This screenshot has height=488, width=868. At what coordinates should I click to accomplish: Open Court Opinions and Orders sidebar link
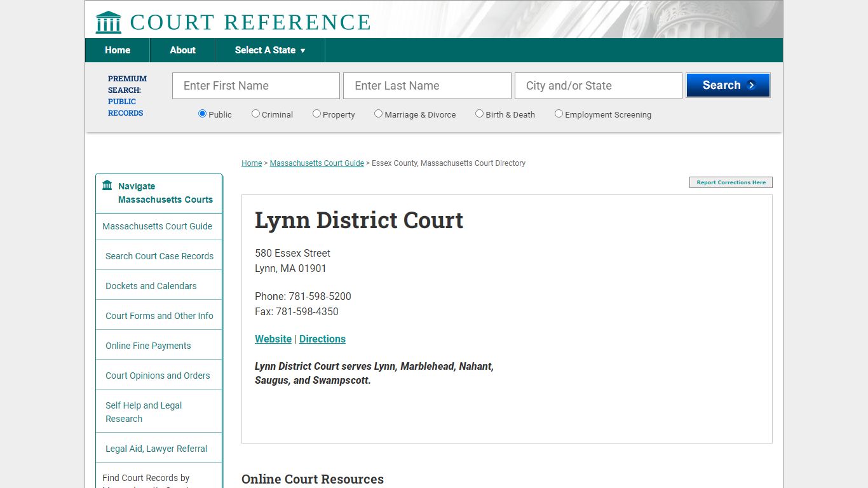[x=159, y=376]
